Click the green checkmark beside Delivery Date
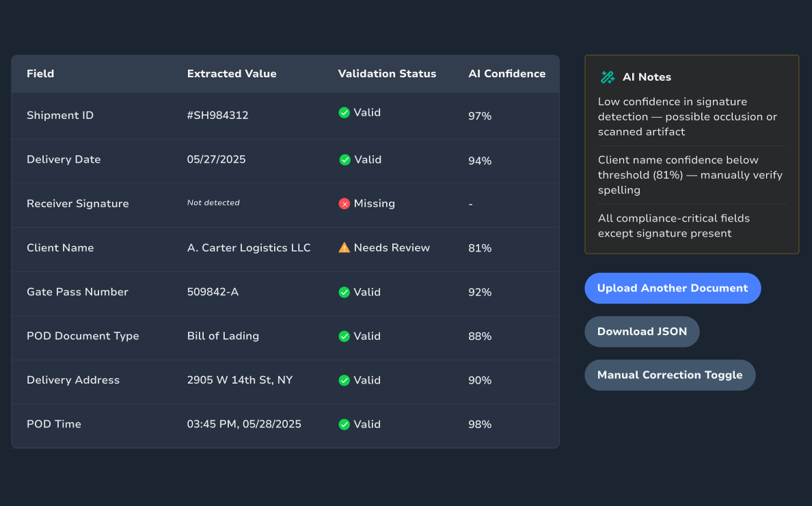 tap(344, 160)
